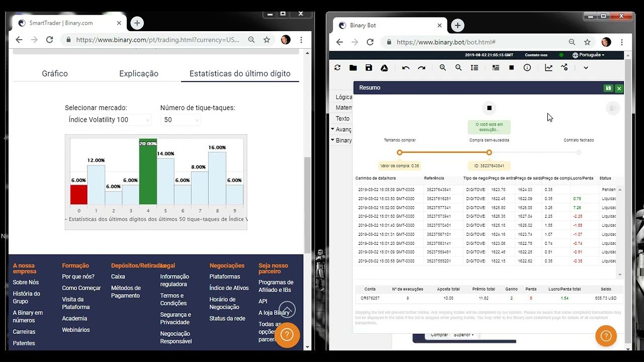
Task: Open the Número de tique-taques dropdown
Action: (180, 120)
